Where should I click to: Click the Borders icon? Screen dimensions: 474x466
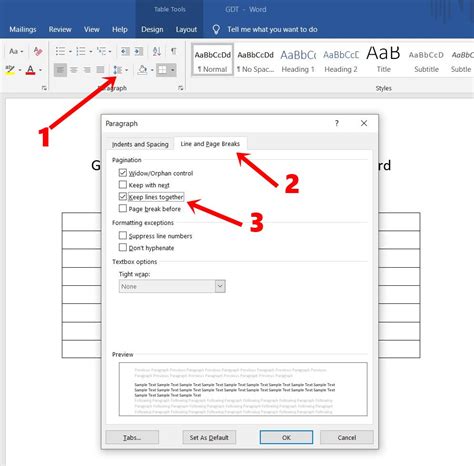click(x=162, y=70)
